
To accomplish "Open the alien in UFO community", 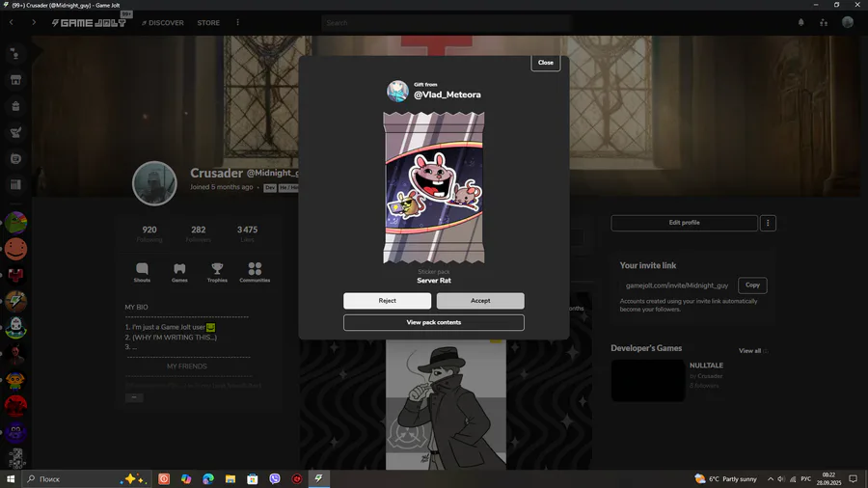I will [15, 328].
